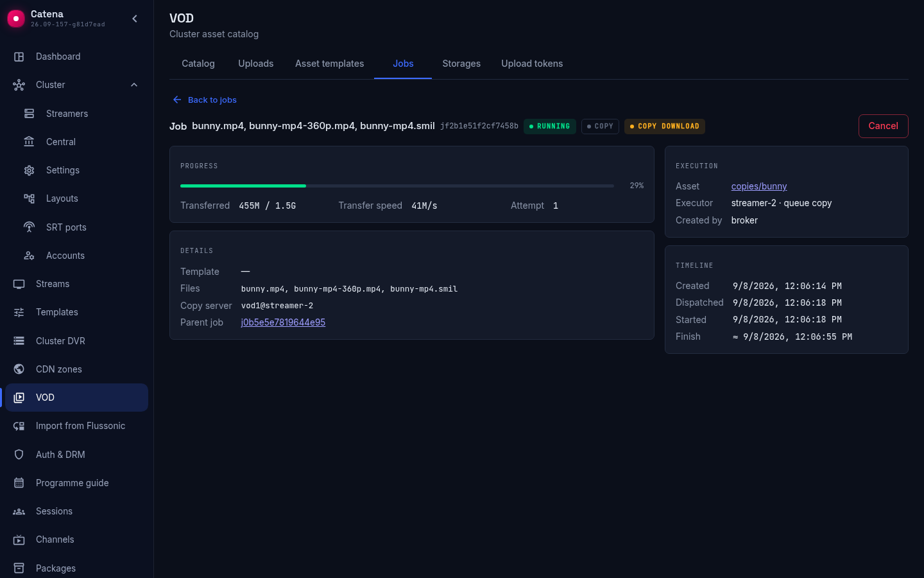Click the Settings gear icon
The width and height of the screenshot is (924, 578).
[x=30, y=170]
